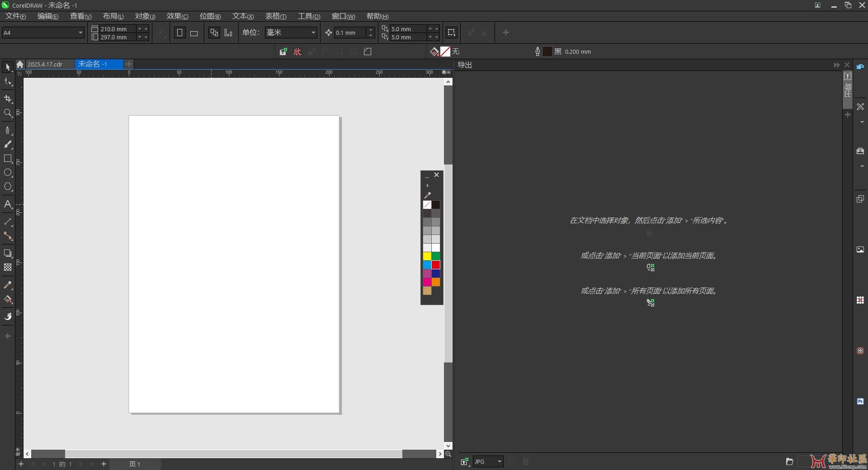Collapse the export docker with double arrow

[x=837, y=65]
